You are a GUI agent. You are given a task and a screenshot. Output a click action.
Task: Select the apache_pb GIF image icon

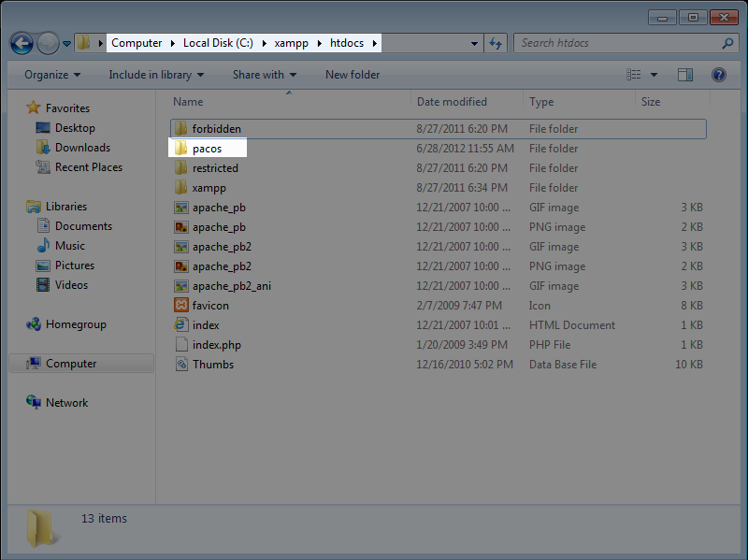[x=180, y=208]
